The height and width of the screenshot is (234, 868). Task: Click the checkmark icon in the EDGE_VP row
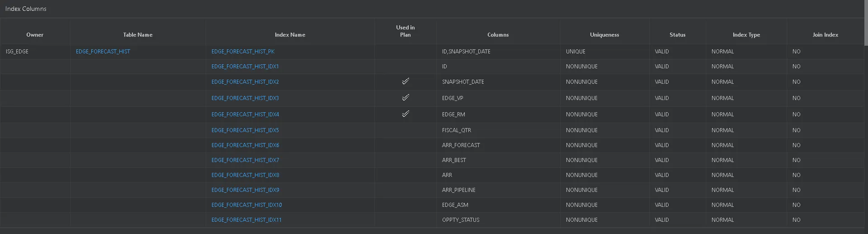coord(406,98)
